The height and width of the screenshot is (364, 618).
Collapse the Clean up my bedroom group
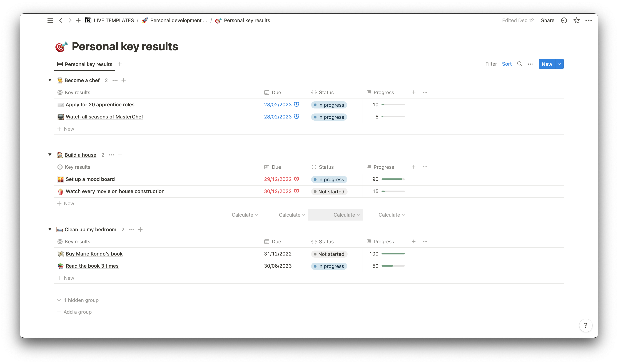click(50, 229)
